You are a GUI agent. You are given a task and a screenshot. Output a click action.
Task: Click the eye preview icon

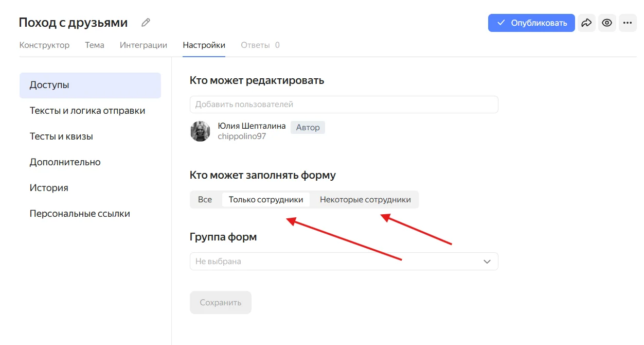tap(607, 23)
